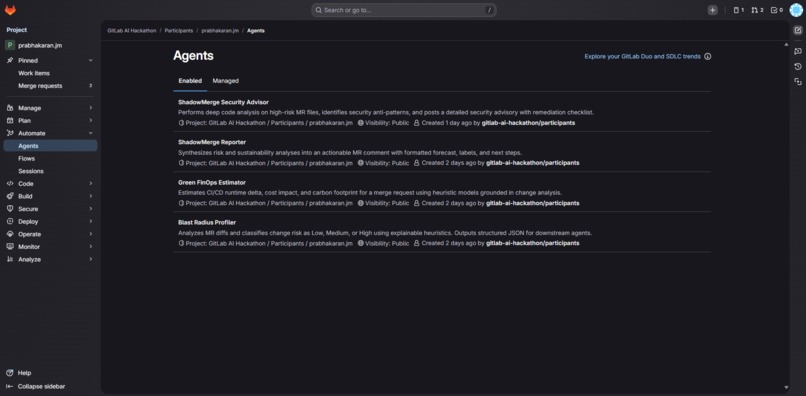806x396 pixels.
Task: Open Merge requests in the sidebar
Action: point(50,86)
